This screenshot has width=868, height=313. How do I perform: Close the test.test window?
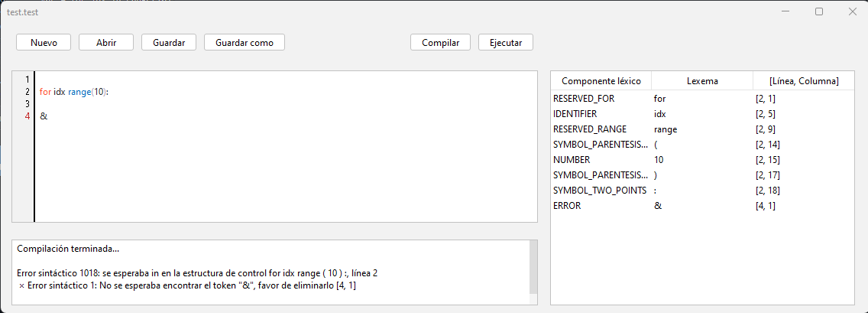[852, 11]
